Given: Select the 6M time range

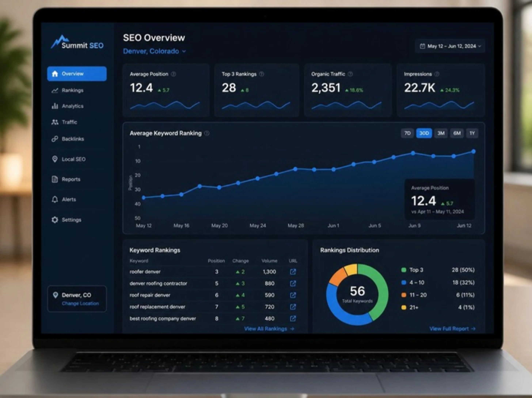Looking at the screenshot, I should pyautogui.click(x=457, y=133).
